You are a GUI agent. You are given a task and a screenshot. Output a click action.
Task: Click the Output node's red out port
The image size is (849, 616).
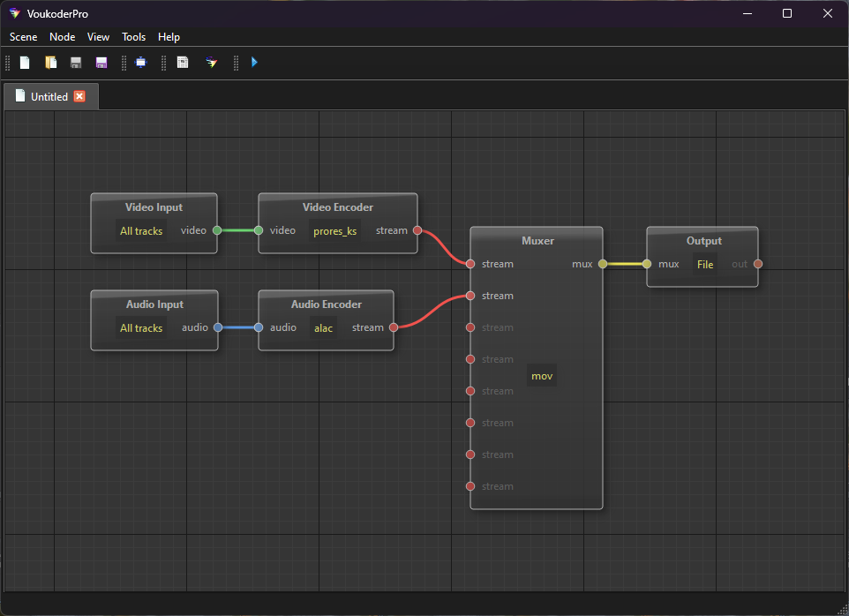(758, 264)
